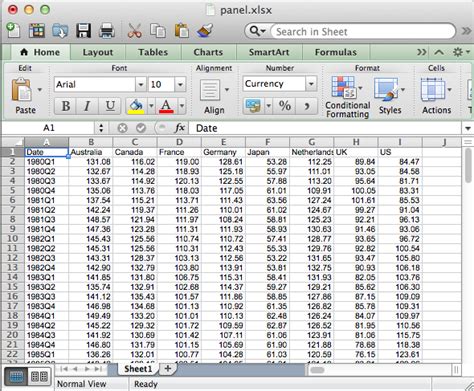
Task: Save workbook with floppy disk icon
Action: click(x=83, y=31)
